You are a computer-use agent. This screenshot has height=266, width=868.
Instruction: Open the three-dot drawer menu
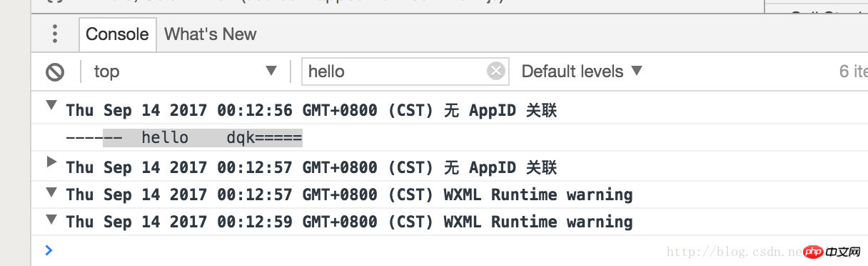(x=55, y=34)
